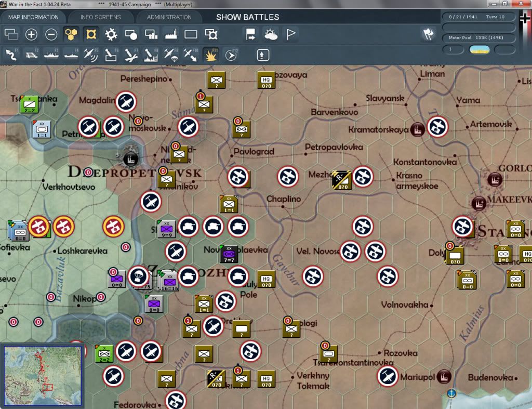532x409 pixels.
Task: Click the Motor Pool 155K readout
Action: click(478, 37)
